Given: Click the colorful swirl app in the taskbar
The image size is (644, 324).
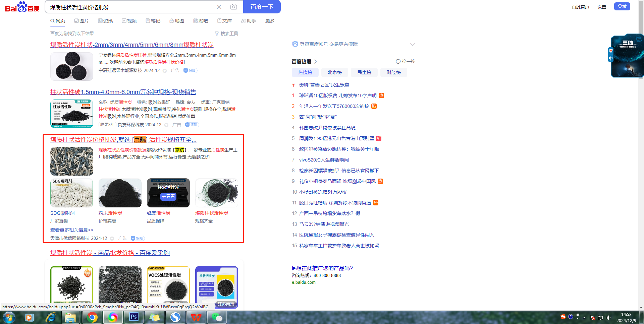Looking at the screenshot, I should click(113, 317).
